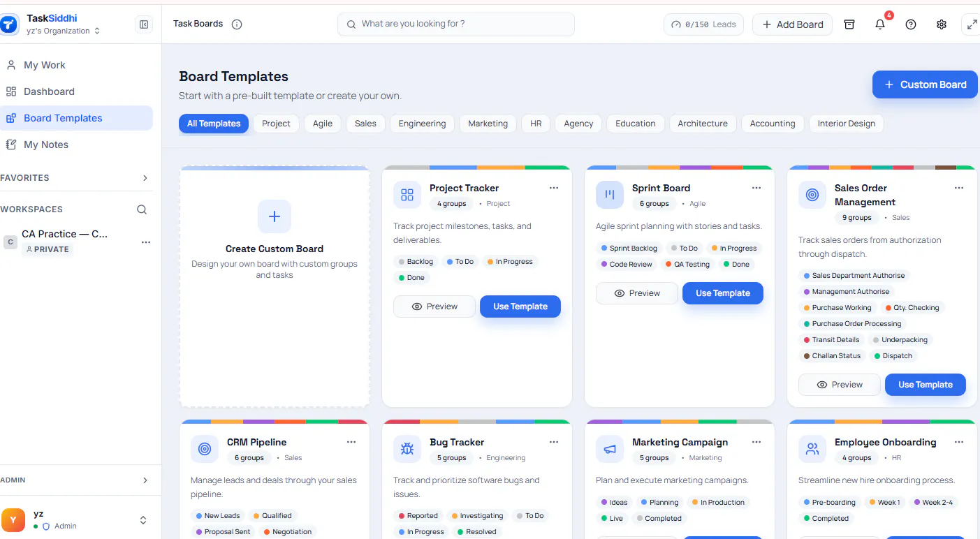
Task: Filter templates by Engineering
Action: (422, 124)
